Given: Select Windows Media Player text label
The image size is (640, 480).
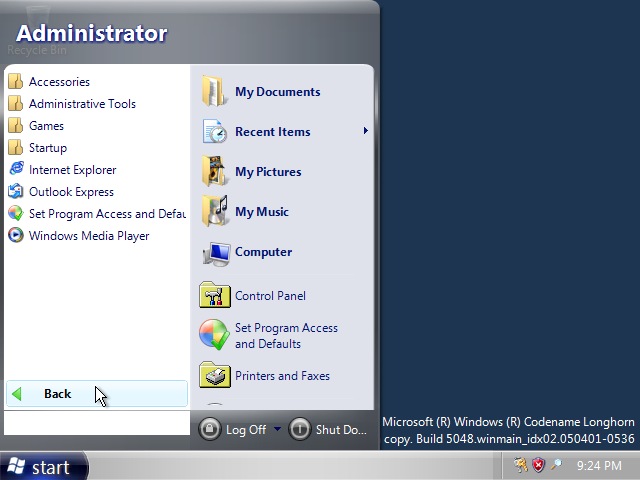Looking at the screenshot, I should pyautogui.click(x=89, y=236).
